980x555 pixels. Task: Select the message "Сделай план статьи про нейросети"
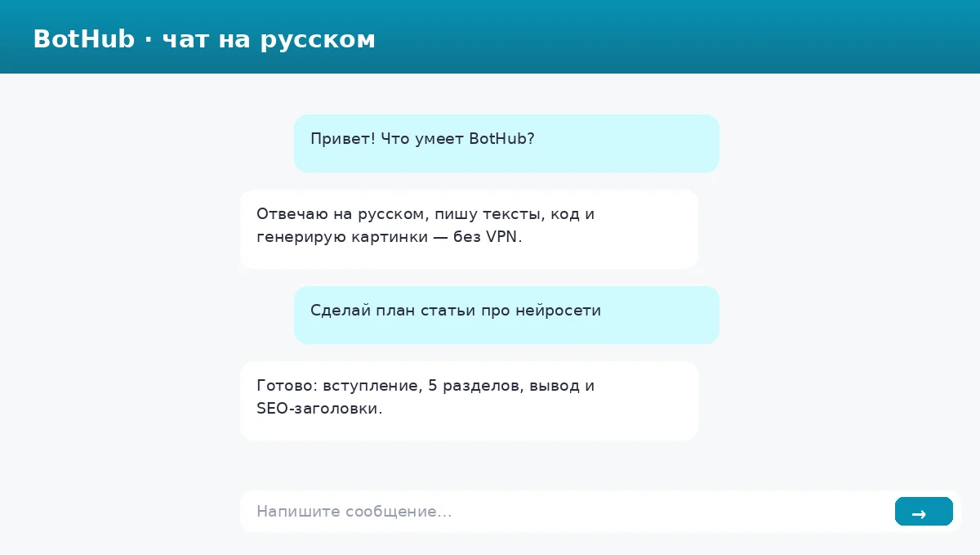click(x=506, y=315)
